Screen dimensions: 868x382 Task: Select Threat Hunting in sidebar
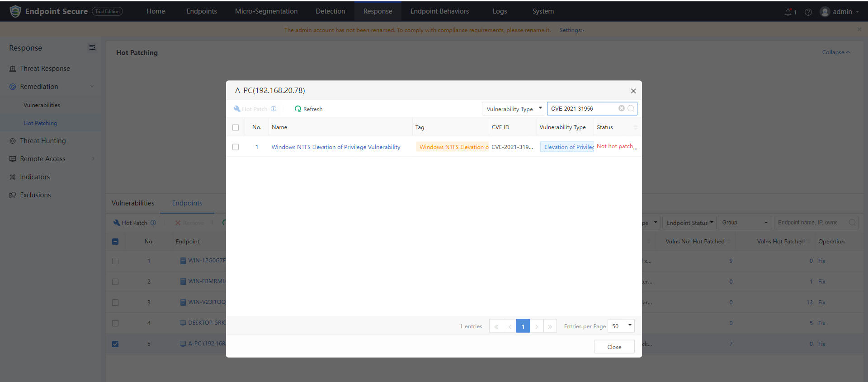[x=43, y=141]
